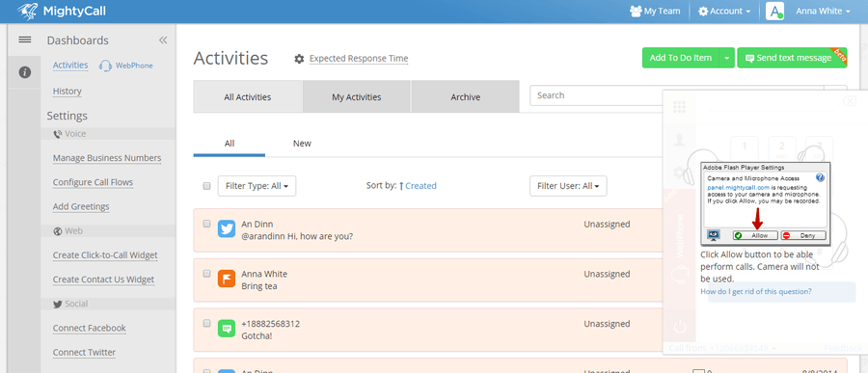Select the All sub-tab
This screenshot has height=373, width=868.
coord(230,144)
